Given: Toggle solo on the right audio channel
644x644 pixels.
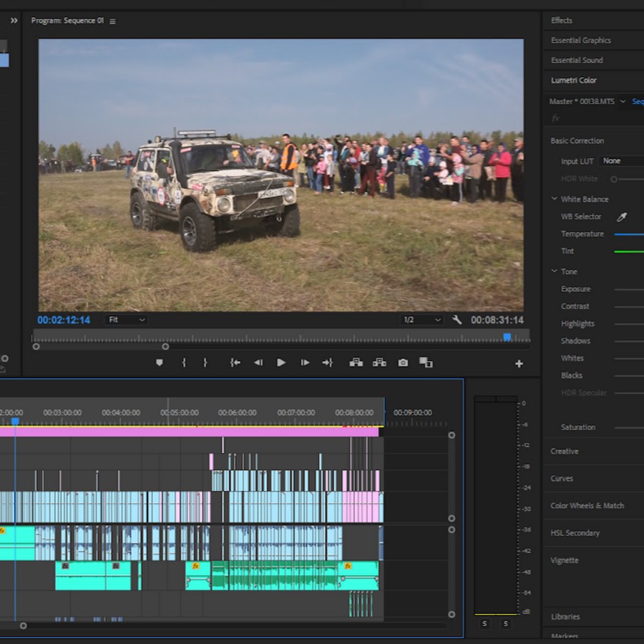Looking at the screenshot, I should click(506, 624).
